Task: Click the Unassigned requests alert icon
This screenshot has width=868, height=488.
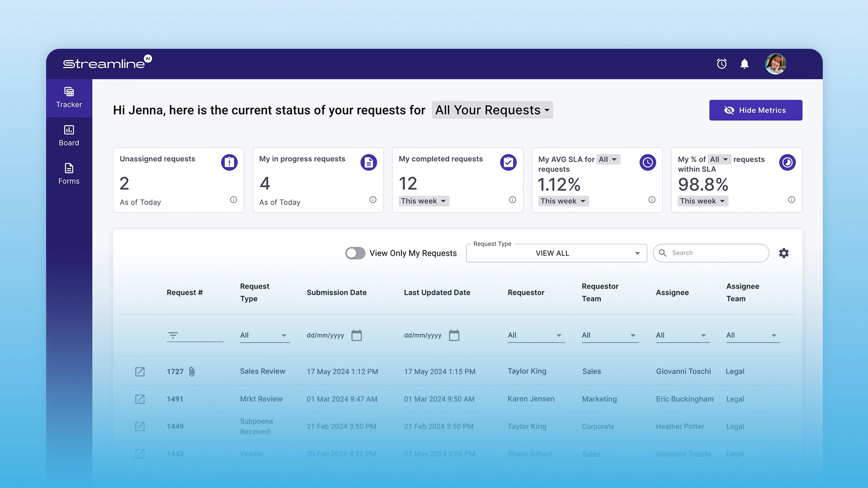Action: tap(229, 162)
